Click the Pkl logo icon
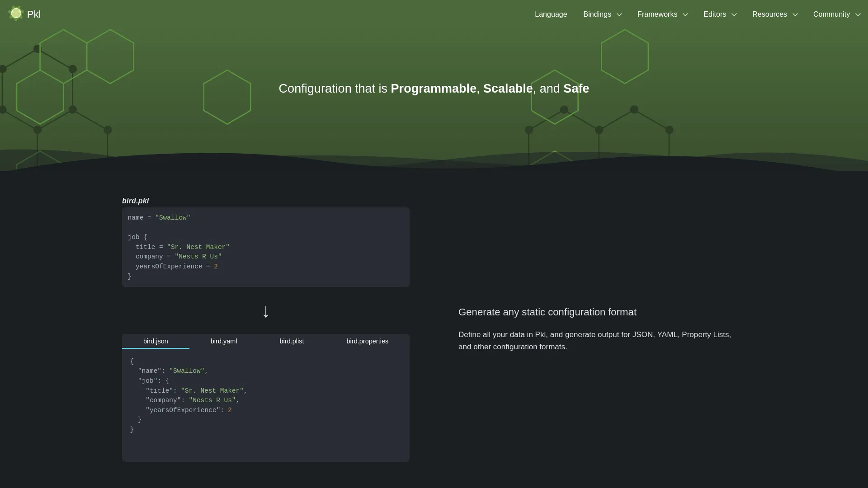 pos(16,14)
